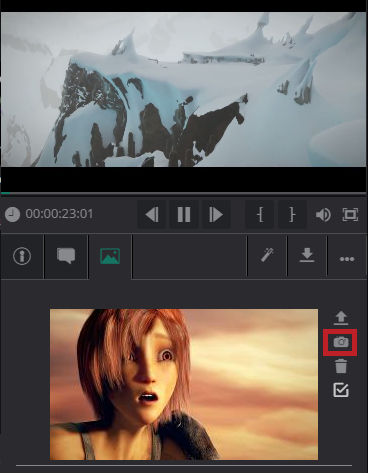Click the 00:00:23:01 timecode field

[59, 214]
